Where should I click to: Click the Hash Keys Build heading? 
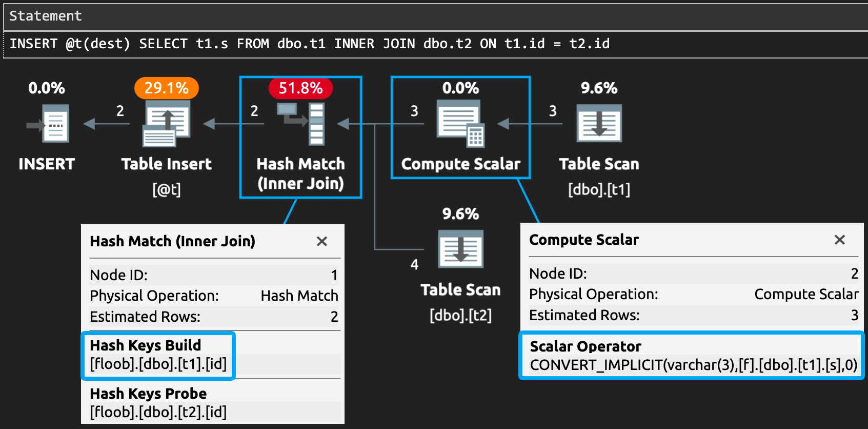(x=146, y=345)
